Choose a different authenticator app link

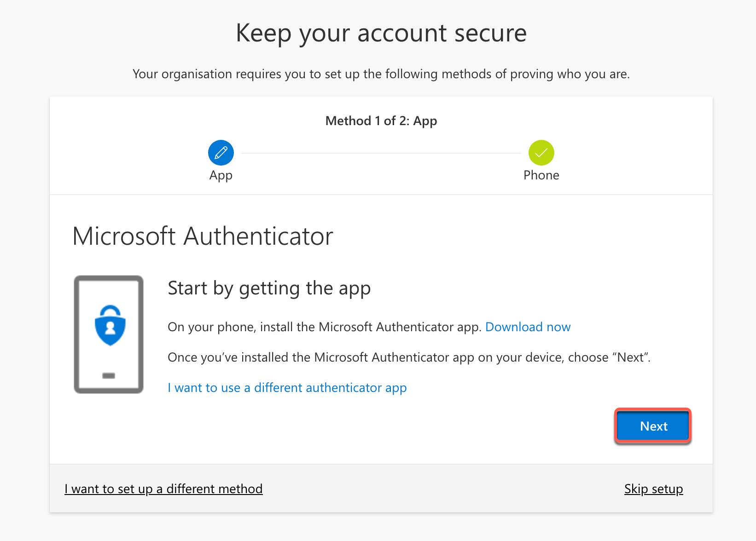287,388
